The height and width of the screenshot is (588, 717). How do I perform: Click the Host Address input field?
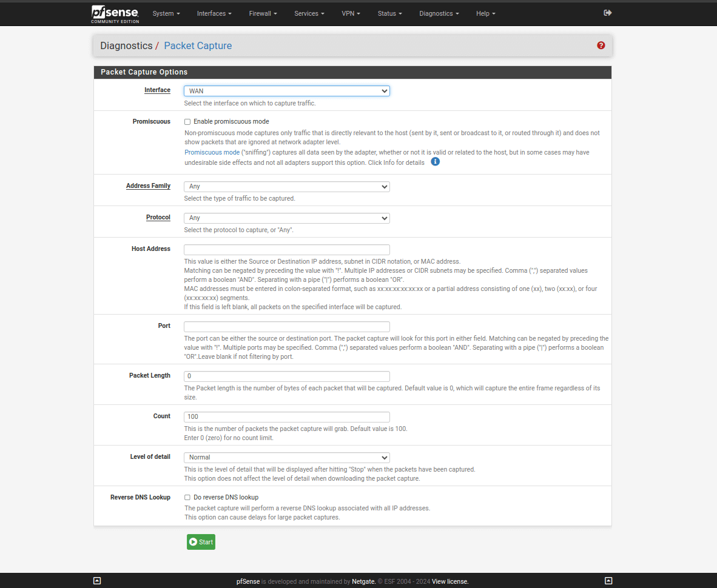(x=286, y=250)
